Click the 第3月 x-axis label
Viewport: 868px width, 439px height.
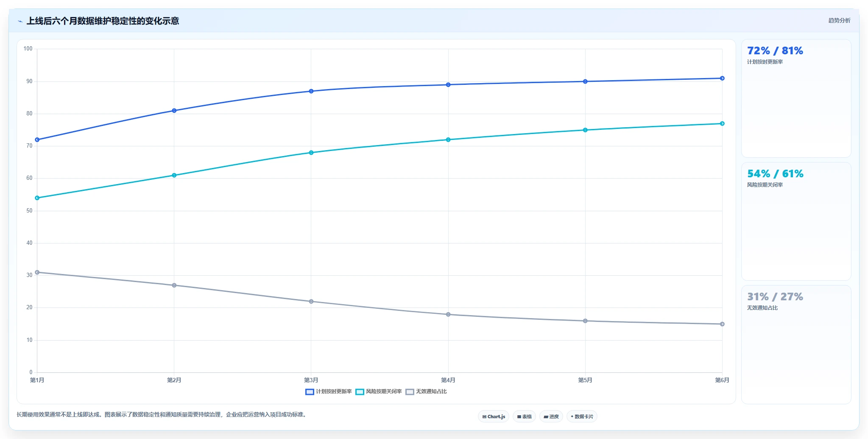[311, 380]
